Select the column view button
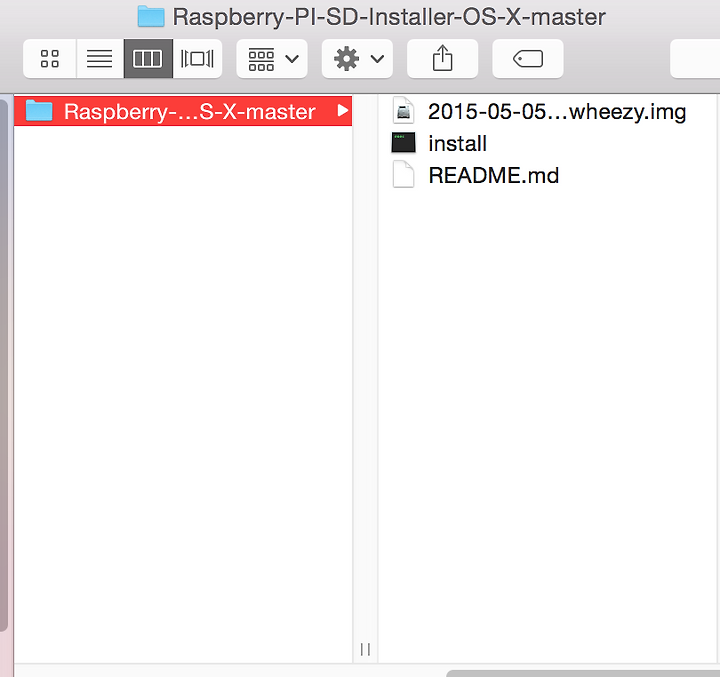This screenshot has width=720, height=677. click(148, 59)
